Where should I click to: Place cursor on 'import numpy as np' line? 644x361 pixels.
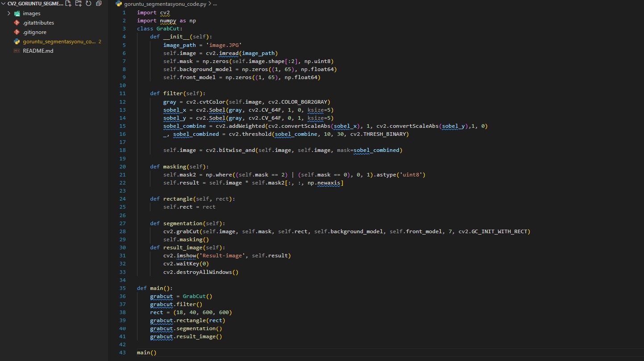coord(166,21)
